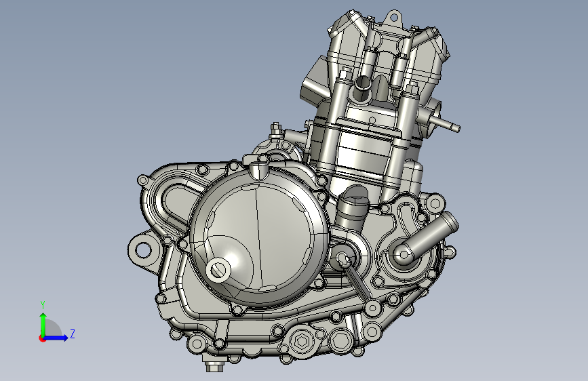
Task: Select the left engine mounting lug hole
Action: click(x=142, y=249)
